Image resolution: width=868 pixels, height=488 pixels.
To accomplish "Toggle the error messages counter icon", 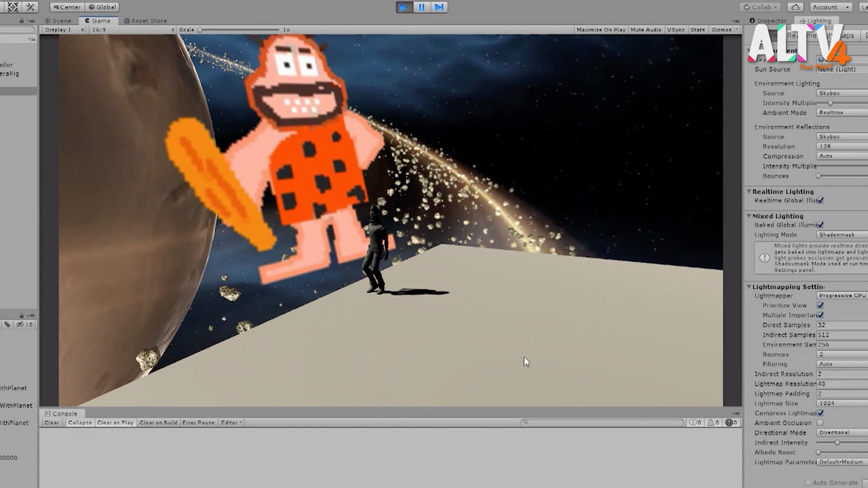I will (731, 422).
